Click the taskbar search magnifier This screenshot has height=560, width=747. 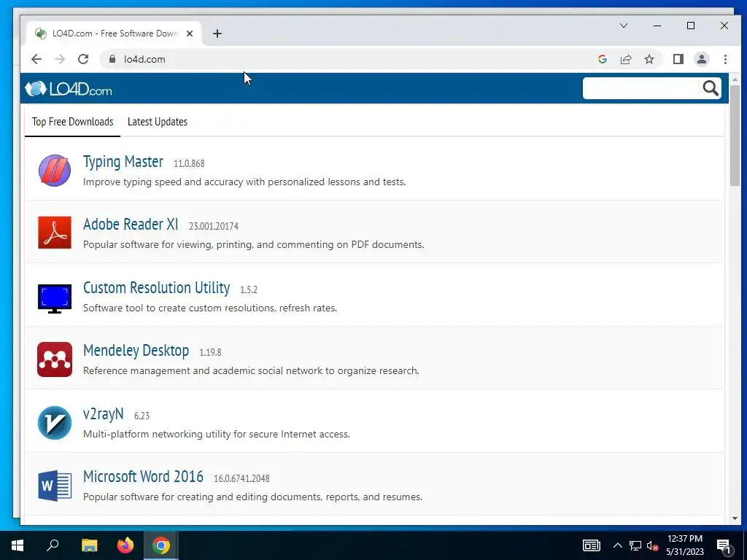pos(53,545)
